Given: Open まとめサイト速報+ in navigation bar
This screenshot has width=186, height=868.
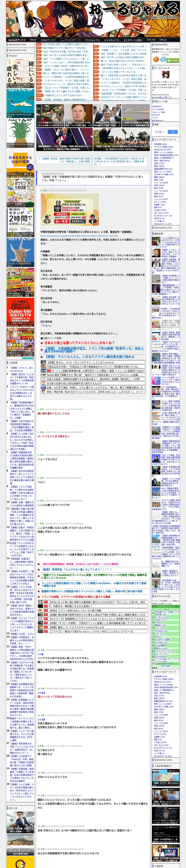Looking at the screenshot, I should tap(133, 40).
